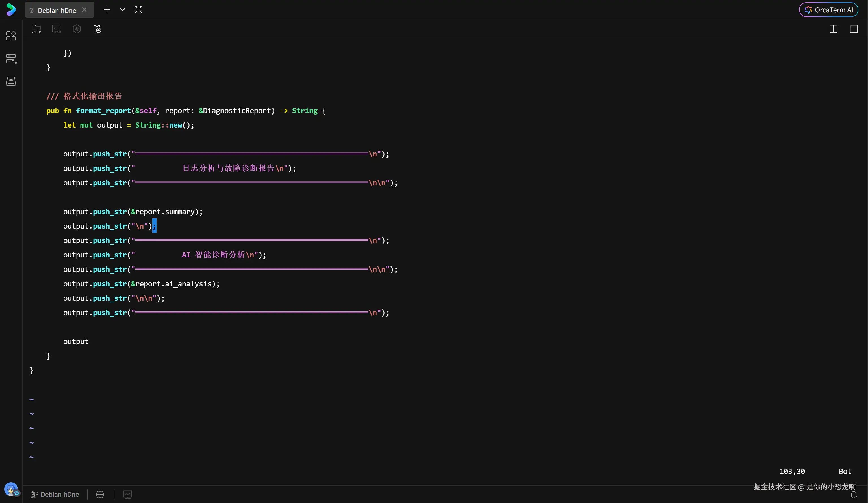Viewport: 868px width, 503px height.
Task: Toggle horizontal split pane layout
Action: (x=854, y=29)
